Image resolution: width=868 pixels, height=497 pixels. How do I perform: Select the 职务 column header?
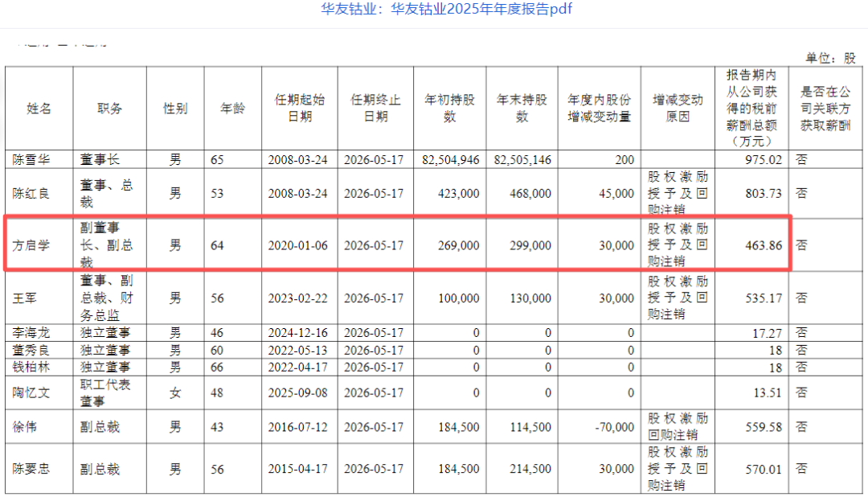[109, 109]
